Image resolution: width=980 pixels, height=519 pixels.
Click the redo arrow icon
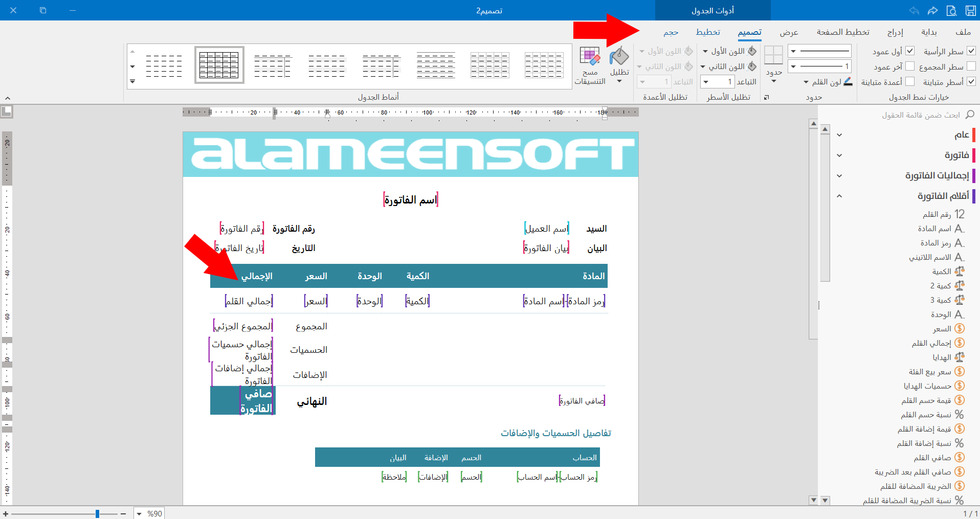(933, 10)
